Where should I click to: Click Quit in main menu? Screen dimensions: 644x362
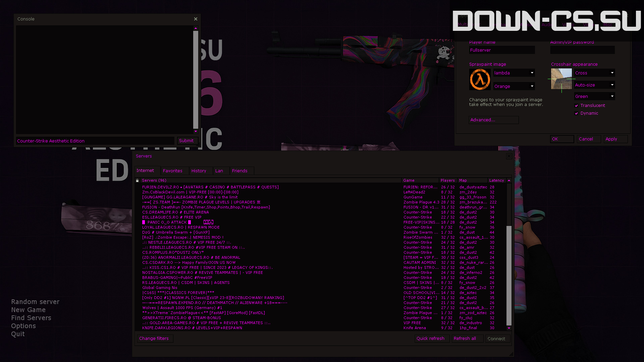coord(18,334)
